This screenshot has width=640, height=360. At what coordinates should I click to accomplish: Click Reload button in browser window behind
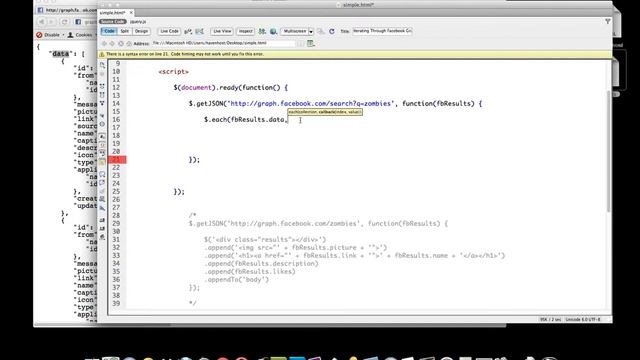pos(64,22)
